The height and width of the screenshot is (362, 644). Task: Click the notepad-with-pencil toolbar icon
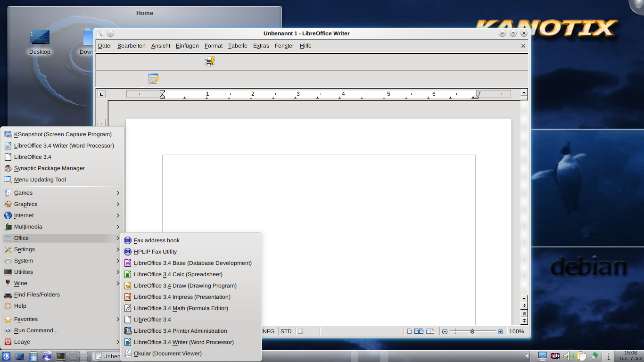pos(153,79)
